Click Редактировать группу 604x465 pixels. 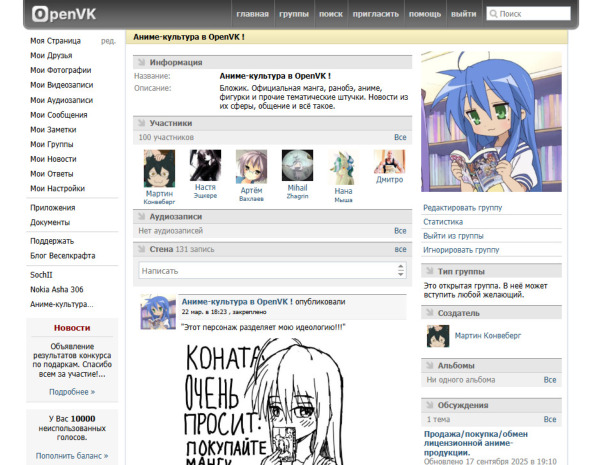463,208
